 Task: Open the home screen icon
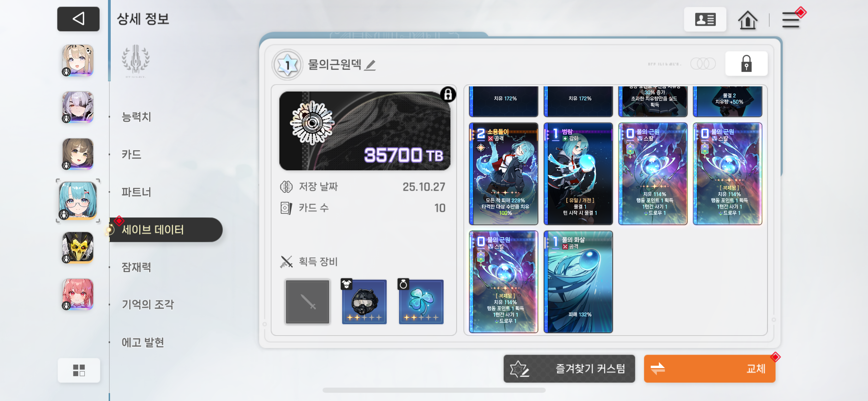(748, 20)
